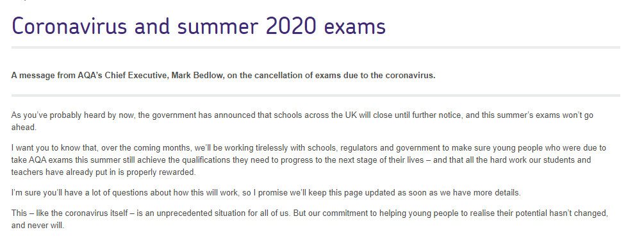
Task: Click the line starting 'take AQA exams this summer'
Action: pos(301,160)
